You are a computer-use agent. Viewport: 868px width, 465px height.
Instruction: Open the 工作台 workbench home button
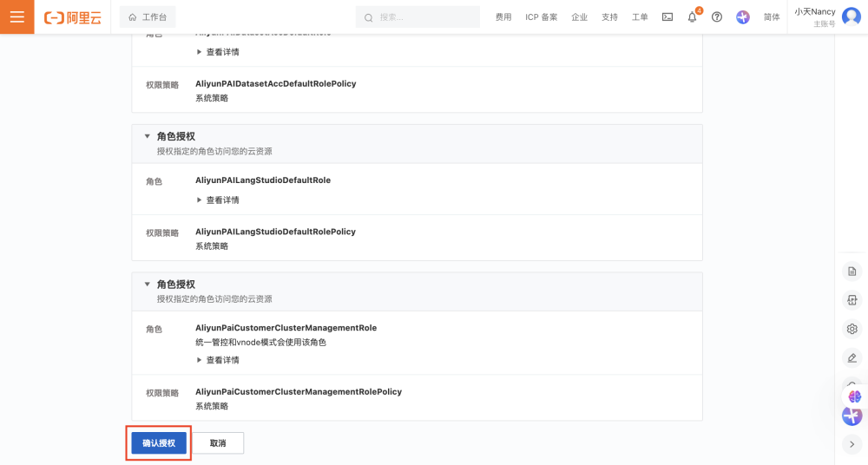tap(148, 17)
